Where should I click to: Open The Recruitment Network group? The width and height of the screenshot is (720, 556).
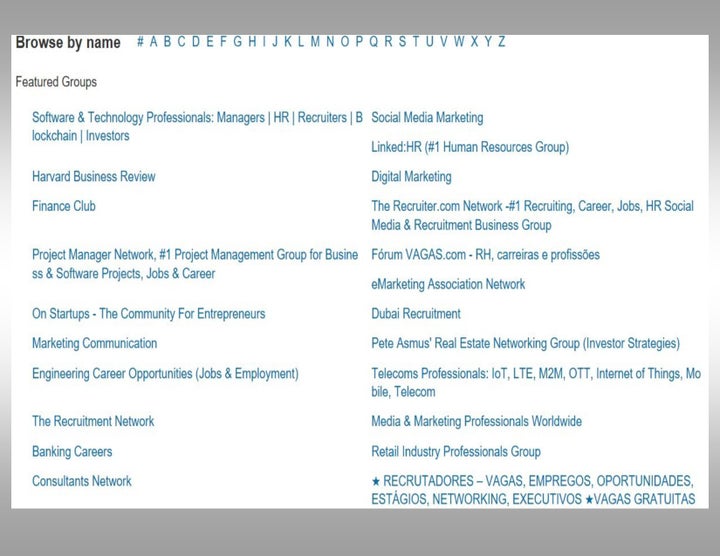coord(93,421)
